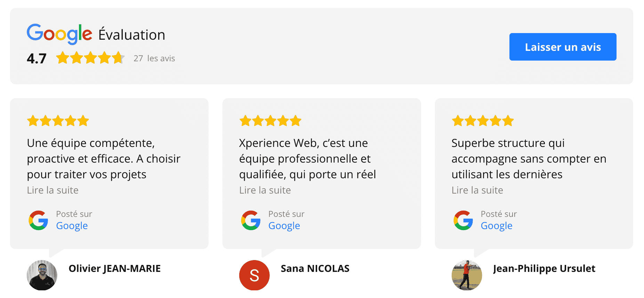The height and width of the screenshot is (298, 644).
Task: Expand Sana NICOLAS's review with "Lire la suite"
Action: (265, 190)
